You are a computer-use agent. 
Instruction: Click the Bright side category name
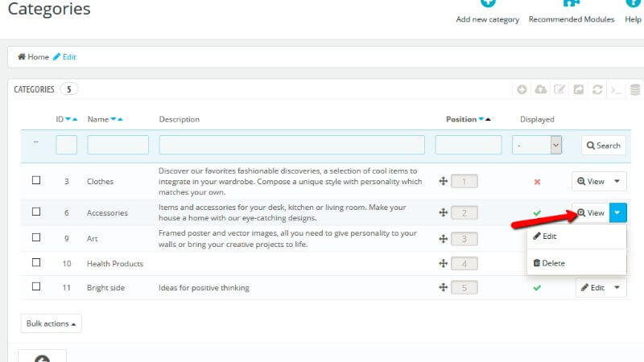[105, 288]
